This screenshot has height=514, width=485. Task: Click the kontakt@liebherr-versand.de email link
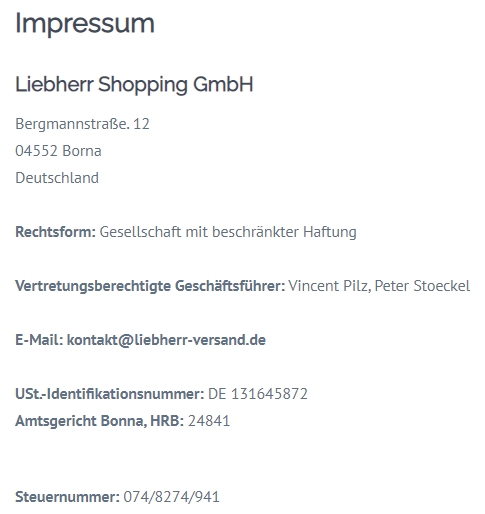click(166, 340)
